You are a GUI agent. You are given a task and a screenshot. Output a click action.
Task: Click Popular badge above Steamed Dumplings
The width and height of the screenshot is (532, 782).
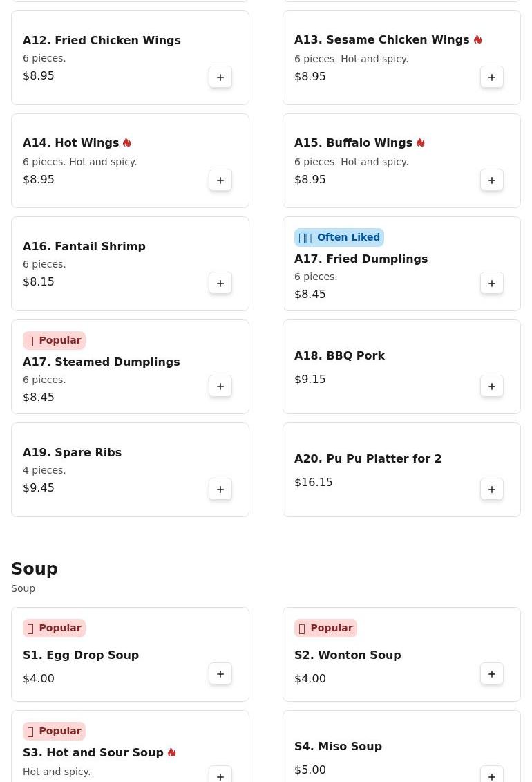coord(55,341)
